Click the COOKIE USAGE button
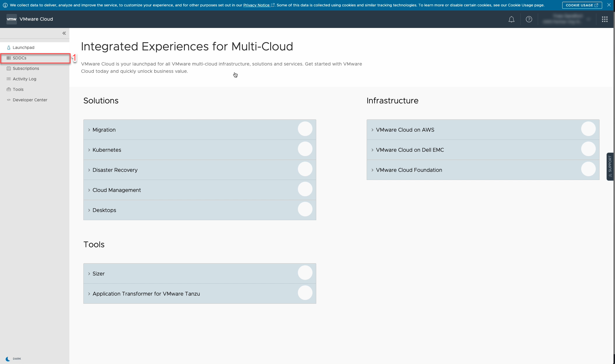The width and height of the screenshot is (615, 364). click(582, 5)
